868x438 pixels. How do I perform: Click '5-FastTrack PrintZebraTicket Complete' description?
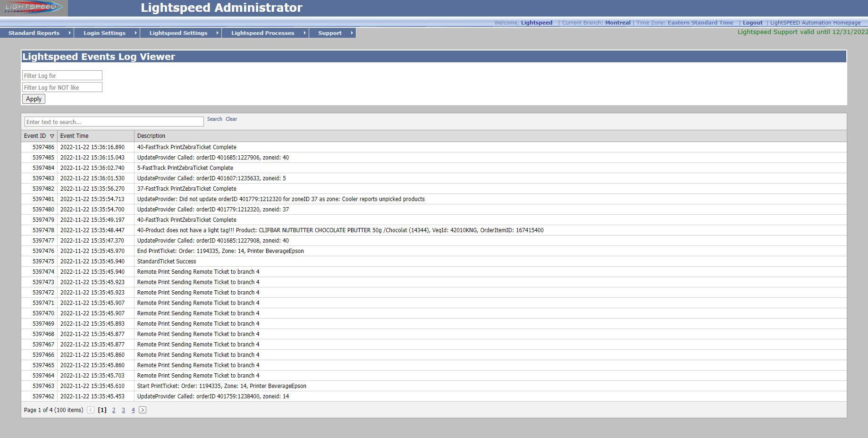click(x=185, y=168)
